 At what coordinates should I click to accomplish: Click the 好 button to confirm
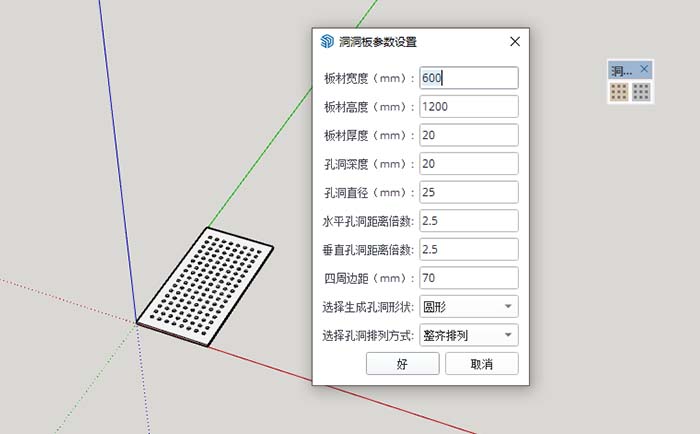coord(403,363)
